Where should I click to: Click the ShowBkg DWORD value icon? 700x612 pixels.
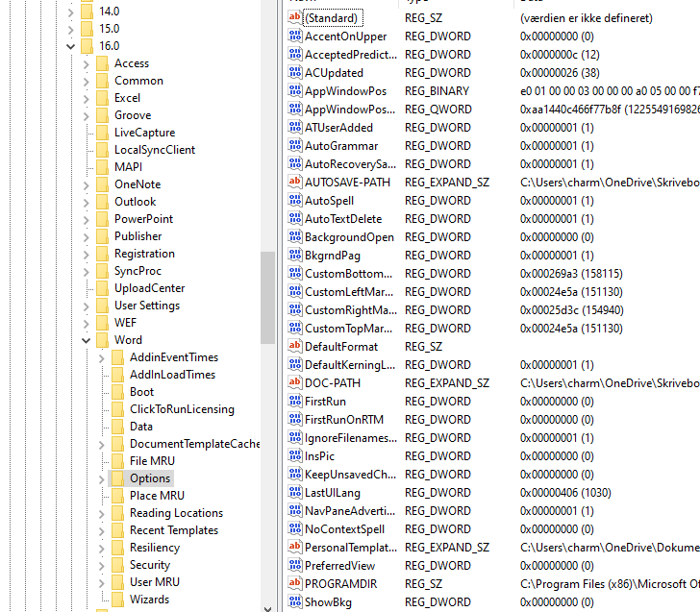coord(294,601)
